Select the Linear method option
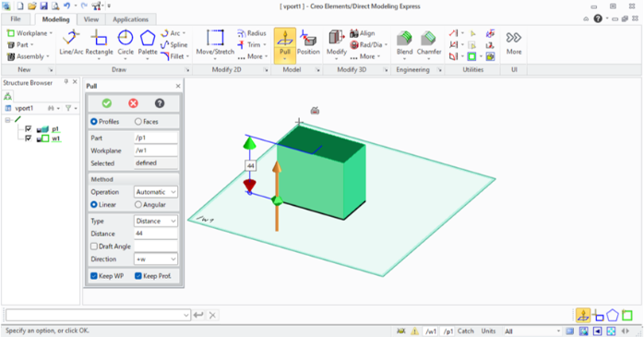The height and width of the screenshot is (337, 644). coord(94,204)
